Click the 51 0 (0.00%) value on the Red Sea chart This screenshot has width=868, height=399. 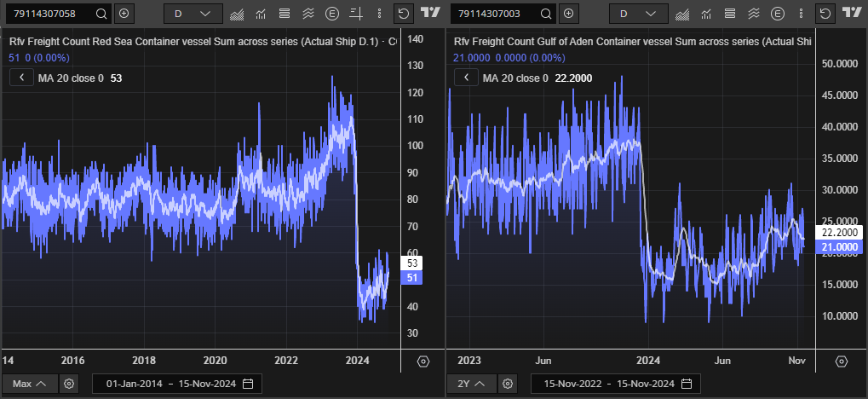click(x=39, y=58)
